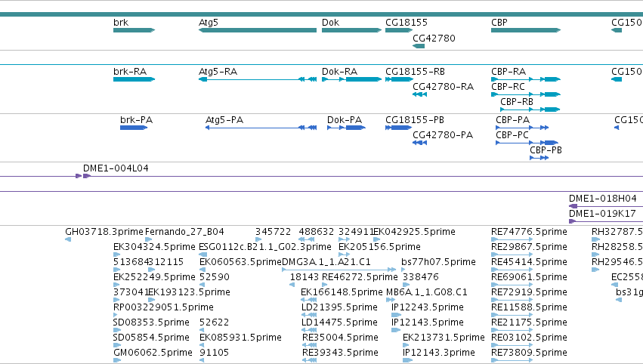Click the LD14475.5prime EST label

point(339,322)
